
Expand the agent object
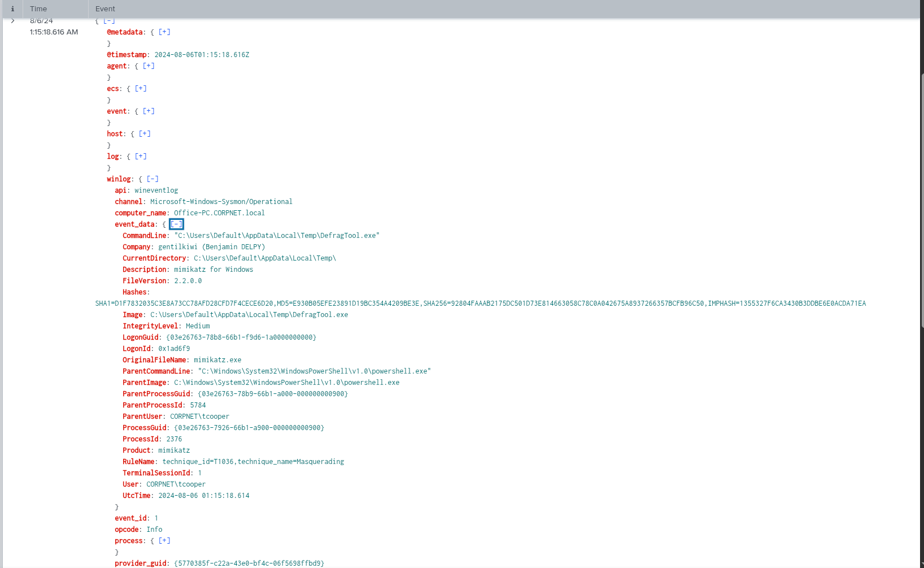pyautogui.click(x=149, y=66)
